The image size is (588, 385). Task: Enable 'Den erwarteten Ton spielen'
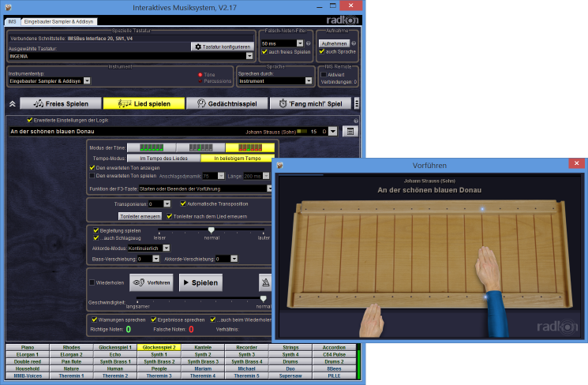click(x=92, y=175)
